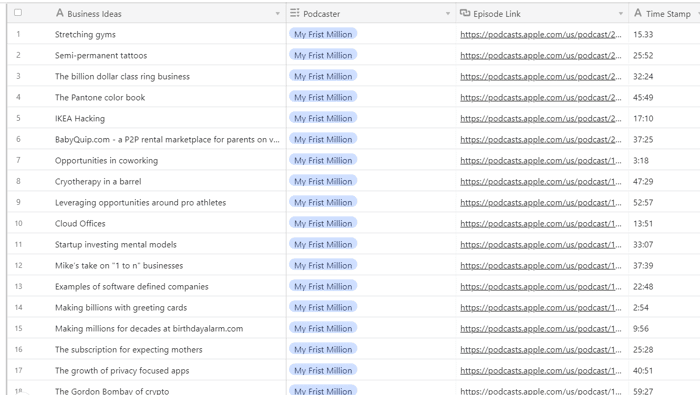Open the Episode Link column dropdown arrow

[x=621, y=14]
